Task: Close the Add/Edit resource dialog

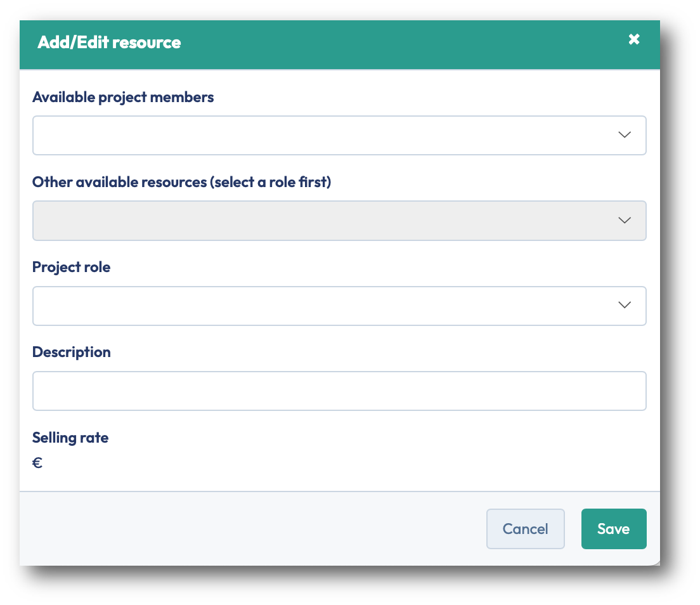Action: [633, 39]
